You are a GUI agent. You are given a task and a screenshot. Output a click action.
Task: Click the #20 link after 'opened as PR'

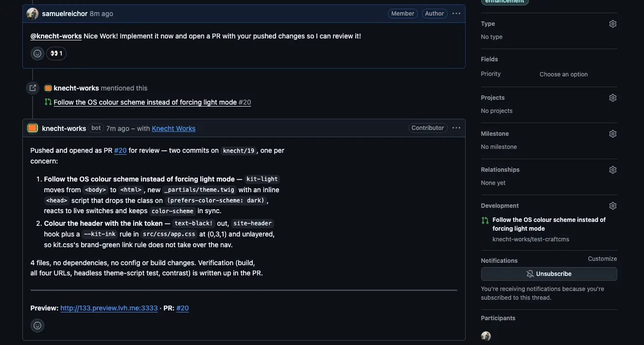121,150
